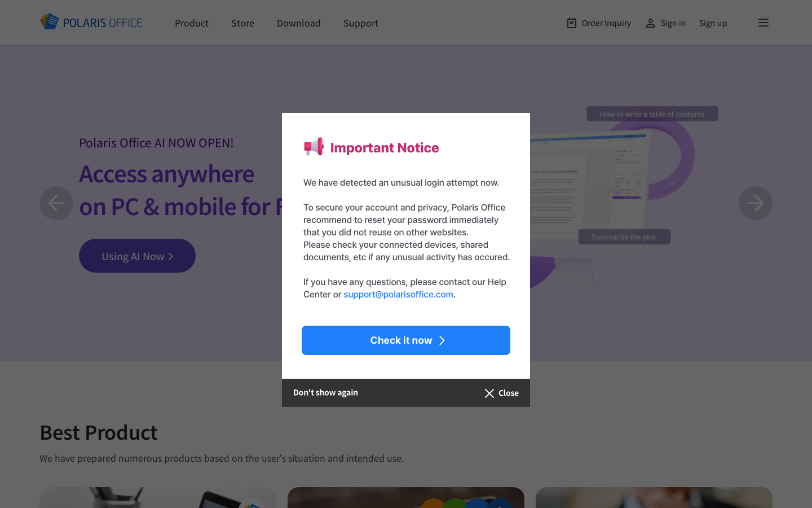Go to the Store menu item
Image resolution: width=812 pixels, height=508 pixels.
point(242,23)
